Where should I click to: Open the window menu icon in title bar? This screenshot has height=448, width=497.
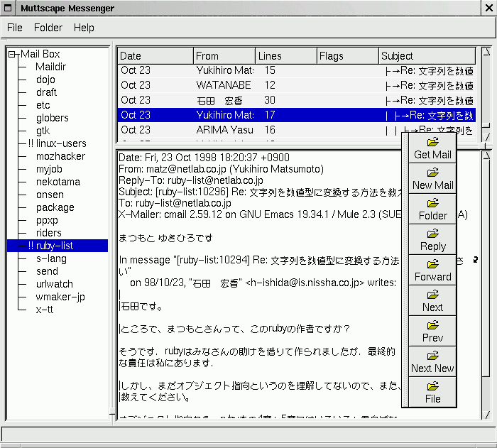(x=8, y=8)
